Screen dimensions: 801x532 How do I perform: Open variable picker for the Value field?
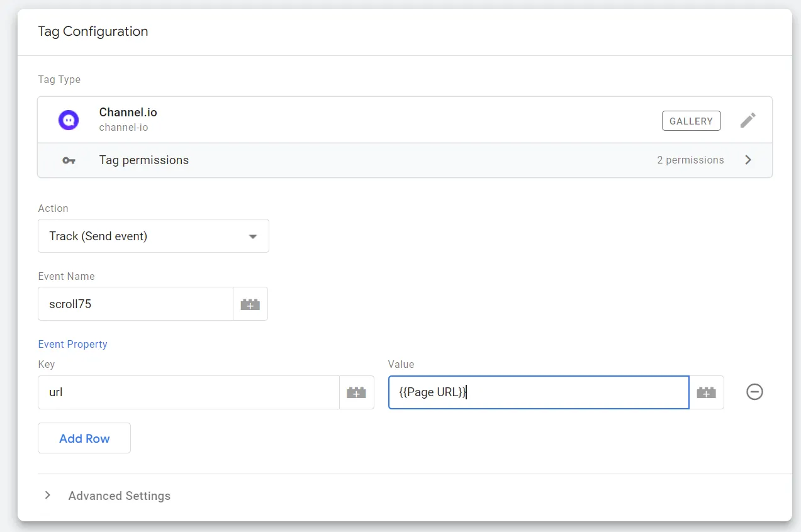[x=706, y=392]
